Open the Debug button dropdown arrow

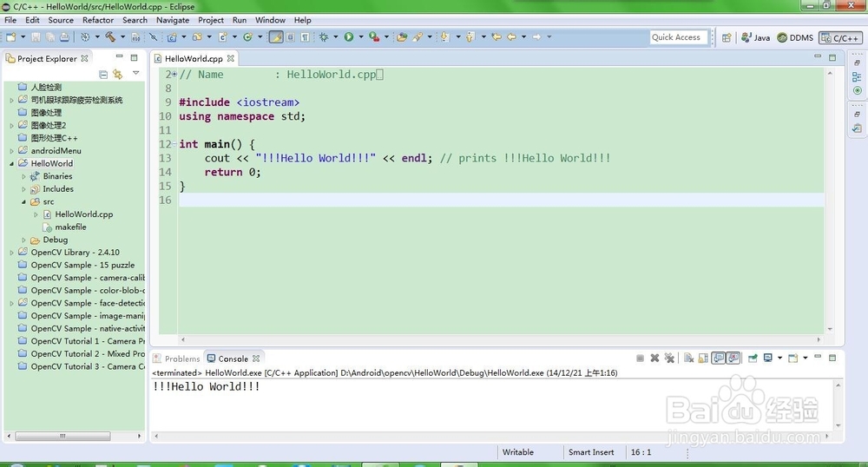335,37
